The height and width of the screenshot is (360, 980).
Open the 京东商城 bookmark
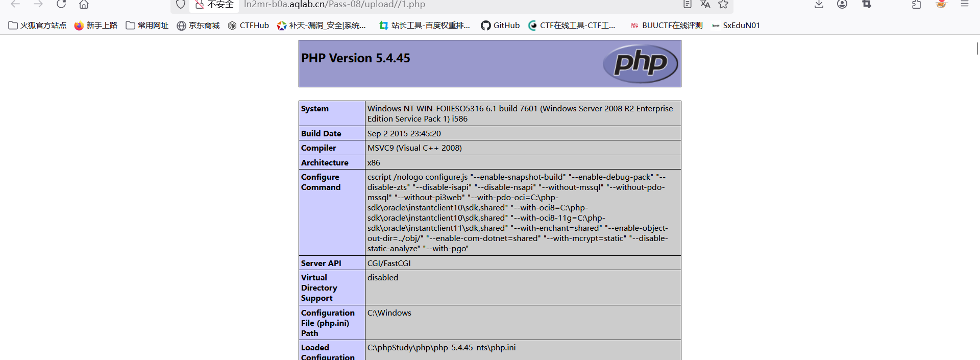[x=198, y=26]
